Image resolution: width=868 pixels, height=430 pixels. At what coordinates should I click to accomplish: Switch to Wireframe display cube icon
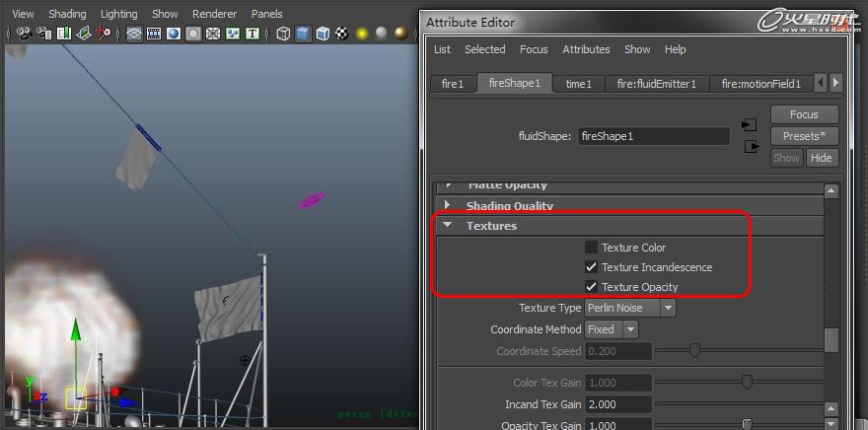(283, 35)
